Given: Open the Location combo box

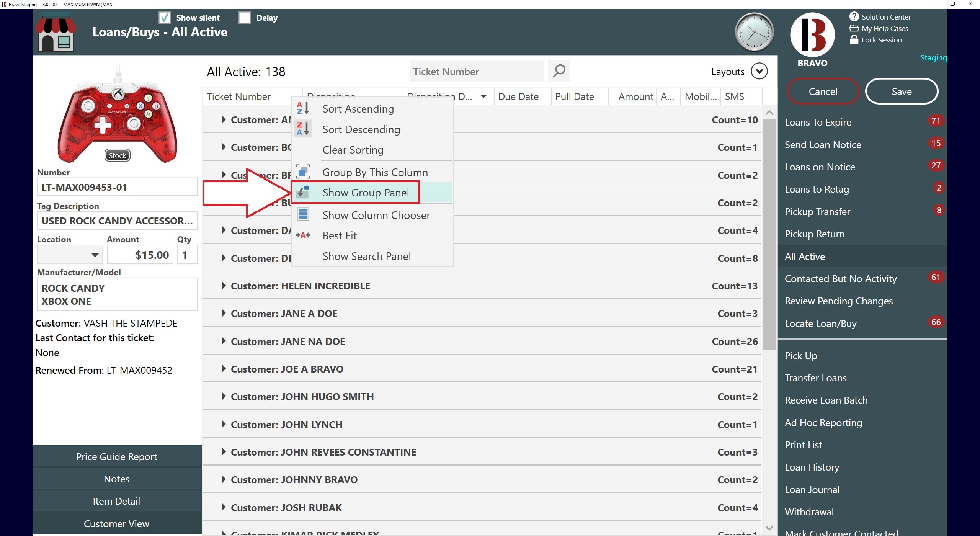Looking at the screenshot, I should [x=70, y=255].
